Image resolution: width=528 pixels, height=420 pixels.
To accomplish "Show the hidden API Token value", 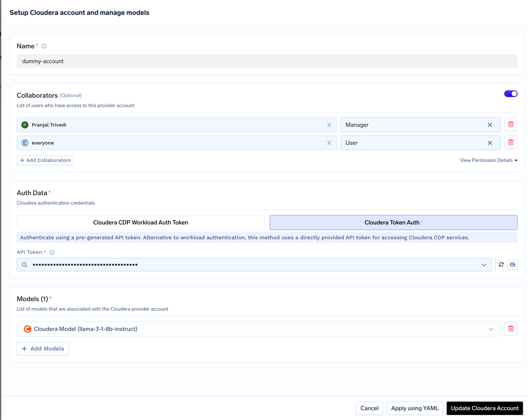I will pyautogui.click(x=513, y=264).
